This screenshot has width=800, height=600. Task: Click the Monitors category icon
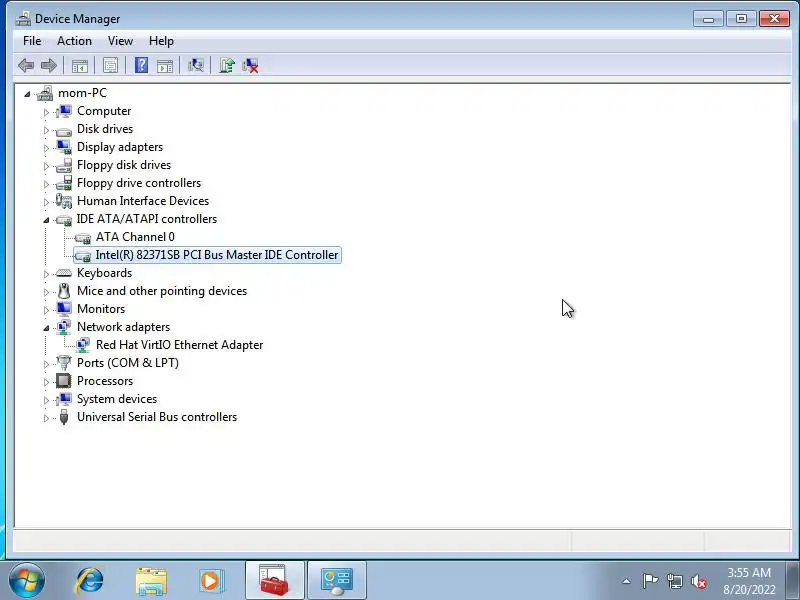click(x=64, y=309)
